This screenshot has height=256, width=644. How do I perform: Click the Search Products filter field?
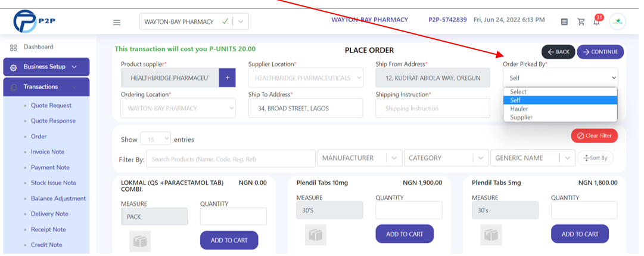pos(231,159)
